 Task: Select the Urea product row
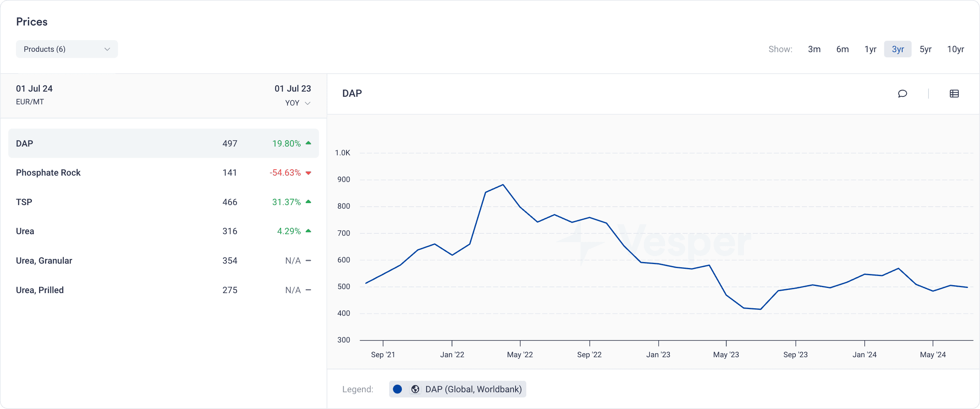pyautogui.click(x=163, y=231)
